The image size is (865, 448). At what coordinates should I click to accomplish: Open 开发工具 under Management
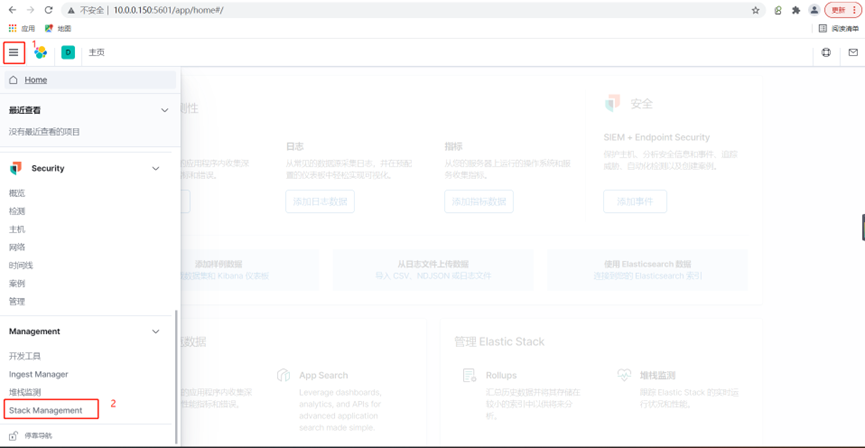25,356
